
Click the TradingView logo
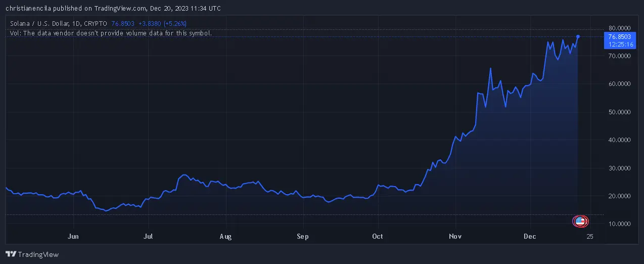[x=32, y=254]
